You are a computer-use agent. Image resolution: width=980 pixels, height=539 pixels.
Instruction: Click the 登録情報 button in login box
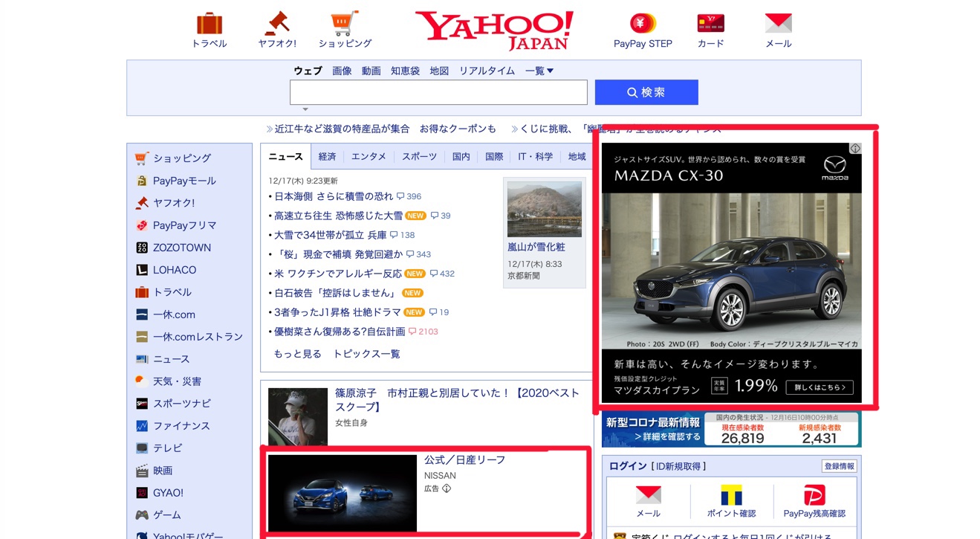(x=839, y=466)
